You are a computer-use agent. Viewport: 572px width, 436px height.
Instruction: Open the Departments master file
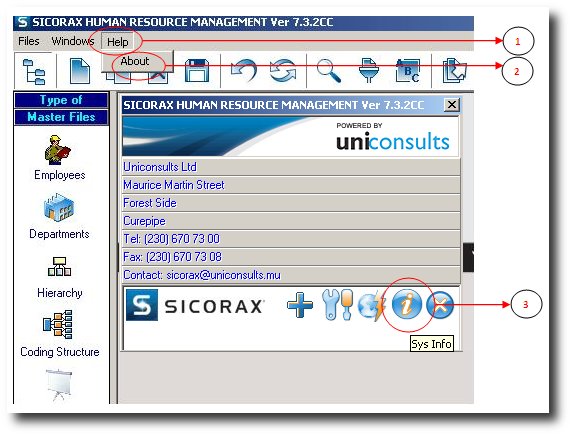click(59, 217)
